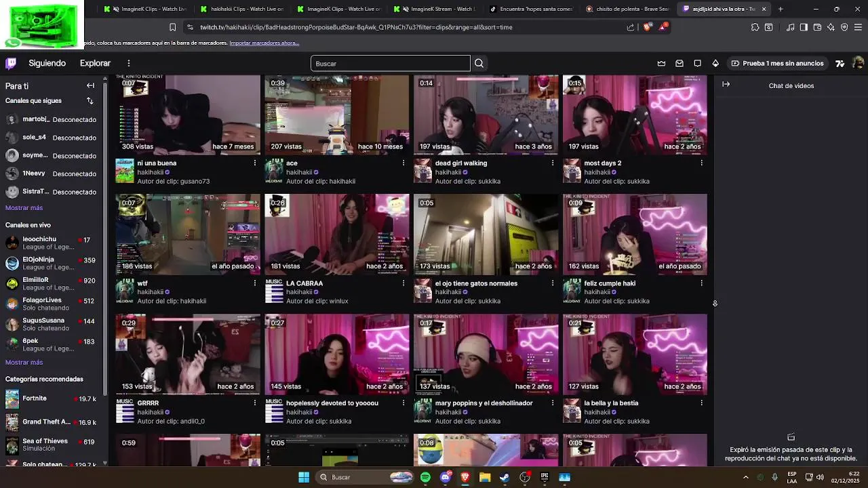Switch to 'Encuentra hopes santa comes' tab
Screen dimensions: 868x488
530,9
